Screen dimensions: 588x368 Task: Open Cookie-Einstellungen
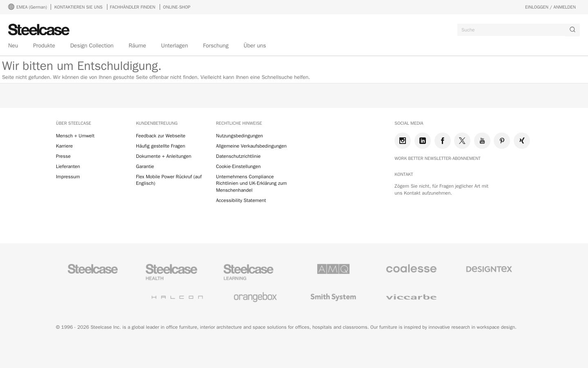[x=238, y=166]
